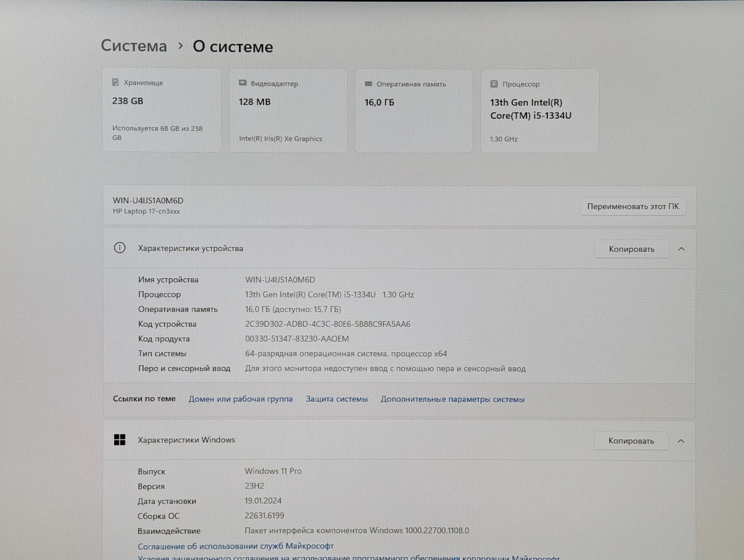Open Соглашение об использовании служб Майкрософт
Screen dimensions: 744x560
(235, 546)
